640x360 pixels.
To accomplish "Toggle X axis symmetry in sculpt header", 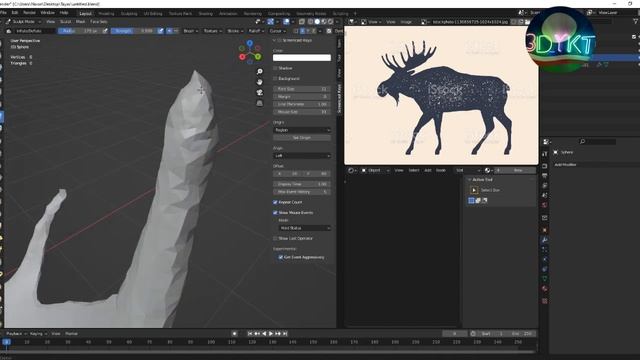I will click(302, 31).
